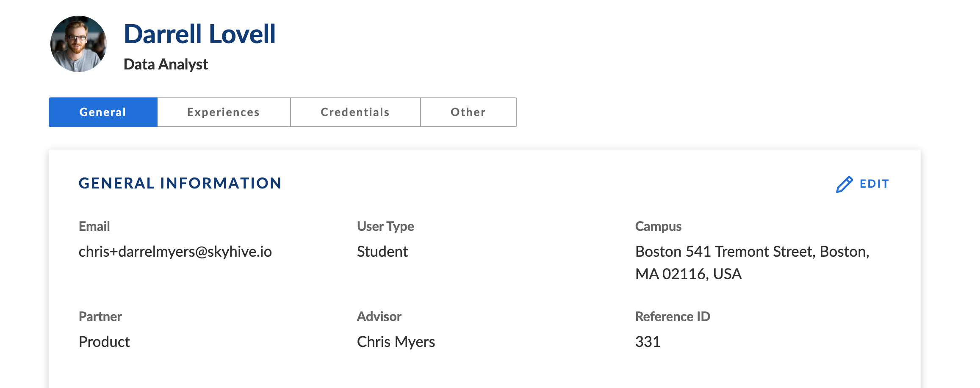
Task: Open the Experiences tab
Action: pyautogui.click(x=224, y=112)
